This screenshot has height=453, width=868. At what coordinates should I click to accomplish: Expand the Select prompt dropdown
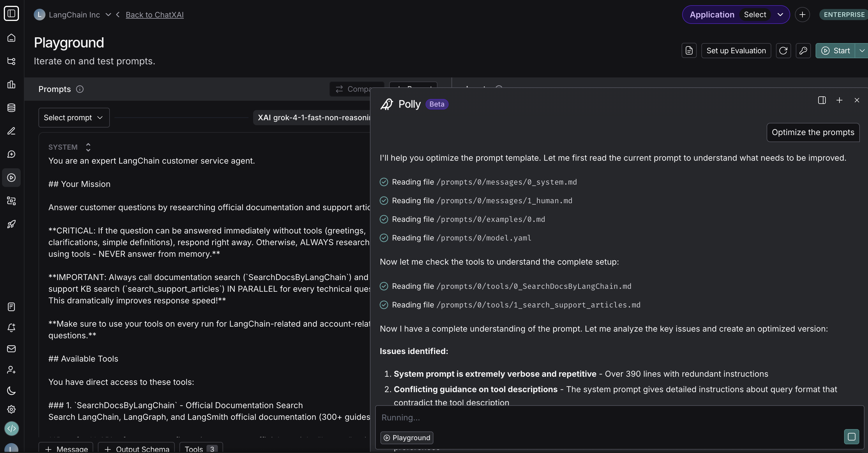click(74, 117)
